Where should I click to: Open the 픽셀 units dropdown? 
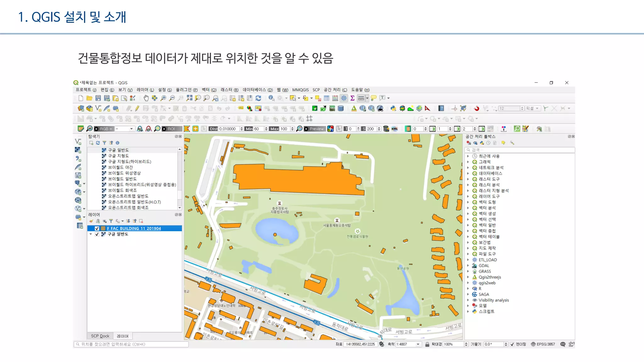click(x=533, y=108)
